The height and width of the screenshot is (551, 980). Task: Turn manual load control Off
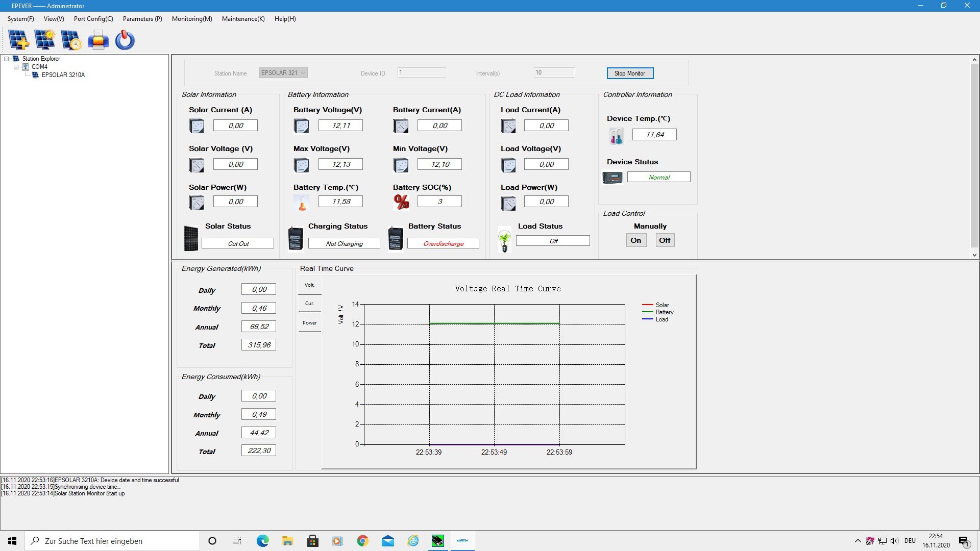coord(665,240)
